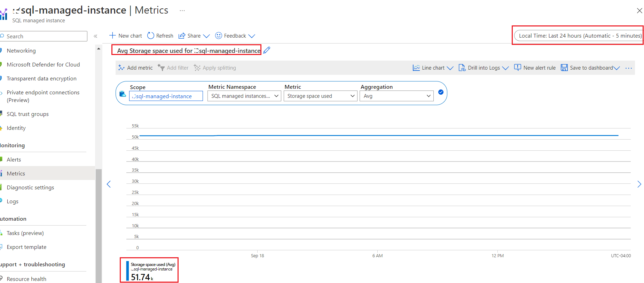The height and width of the screenshot is (283, 644).
Task: Click the Apply splitting icon
Action: [x=197, y=68]
